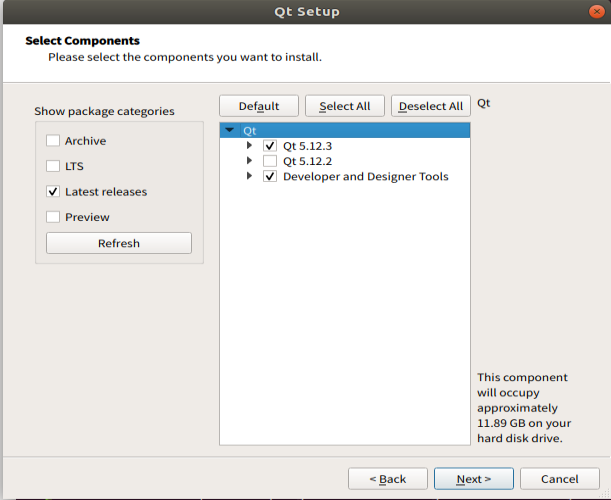This screenshot has height=500, width=611.
Task: Select Developer and Designer Tools label
Action: click(x=366, y=177)
